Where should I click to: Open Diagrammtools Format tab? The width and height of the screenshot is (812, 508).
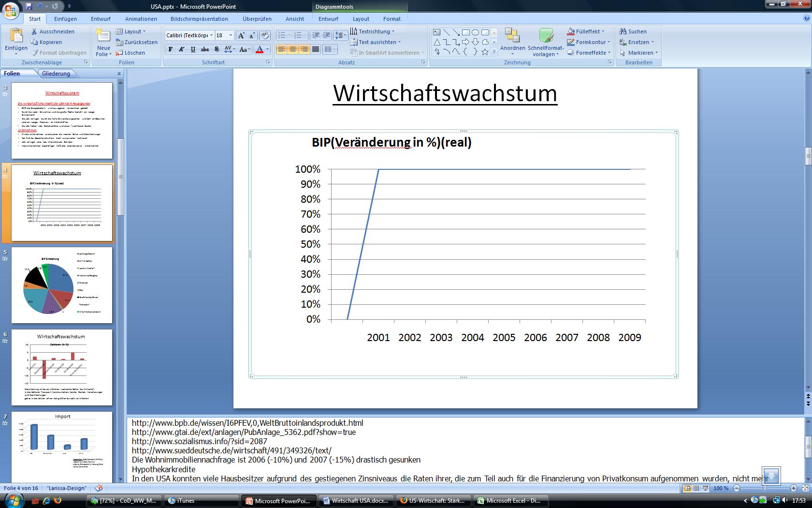click(x=392, y=19)
